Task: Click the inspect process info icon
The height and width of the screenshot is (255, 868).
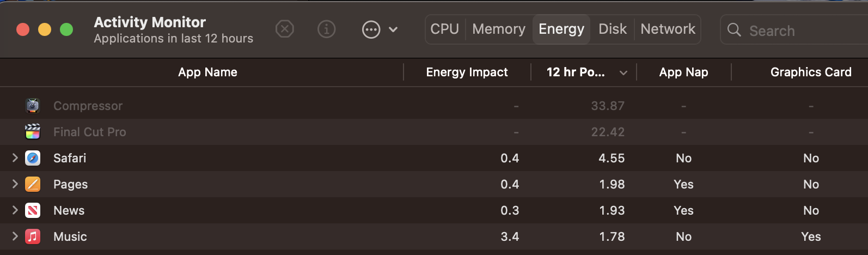Action: (327, 29)
